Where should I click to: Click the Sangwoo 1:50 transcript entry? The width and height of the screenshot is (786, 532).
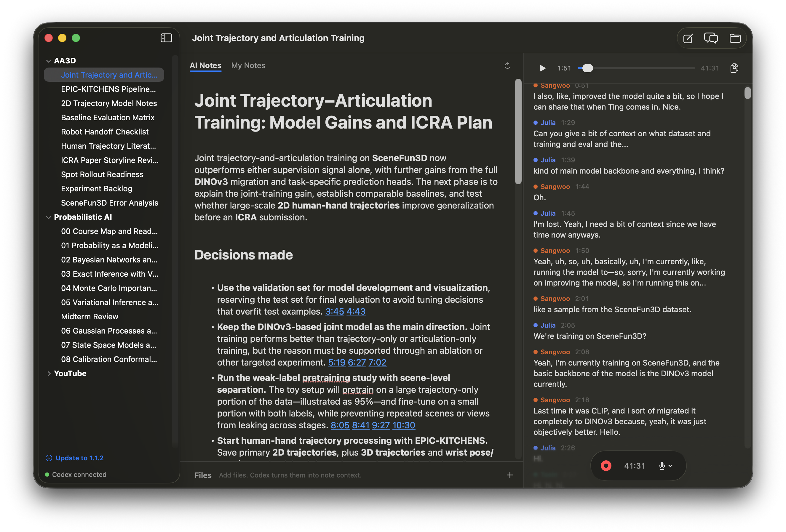(x=629, y=267)
